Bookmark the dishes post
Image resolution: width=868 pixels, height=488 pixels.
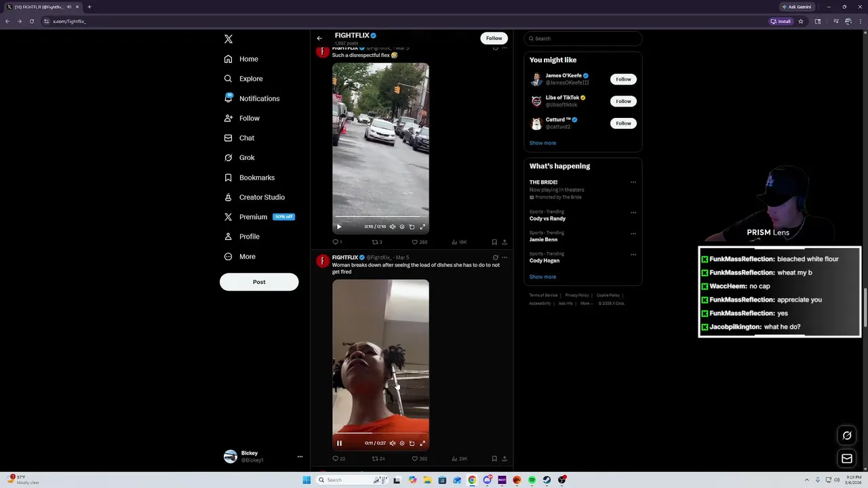(x=494, y=459)
